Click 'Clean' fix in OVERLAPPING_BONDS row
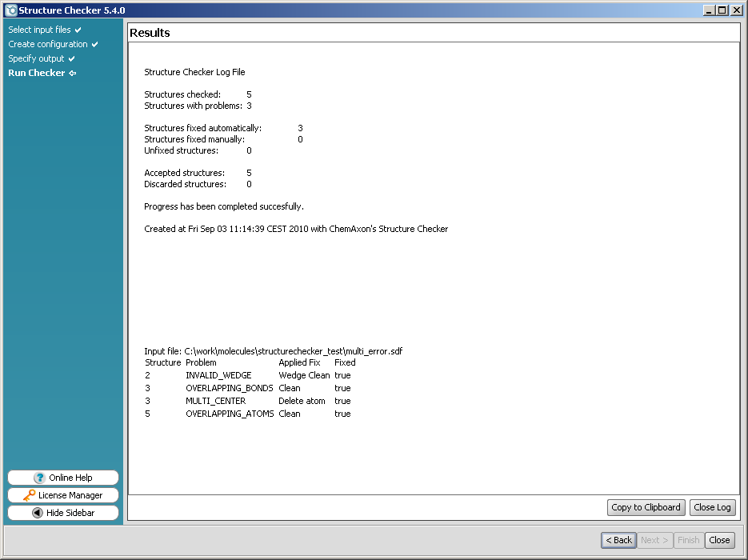The height and width of the screenshot is (560, 748). coord(290,388)
